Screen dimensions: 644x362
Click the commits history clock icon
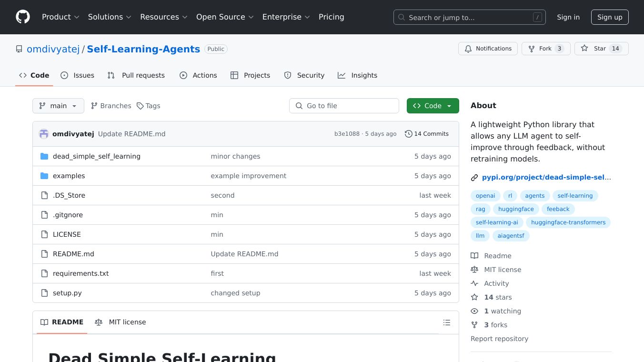coord(408,134)
